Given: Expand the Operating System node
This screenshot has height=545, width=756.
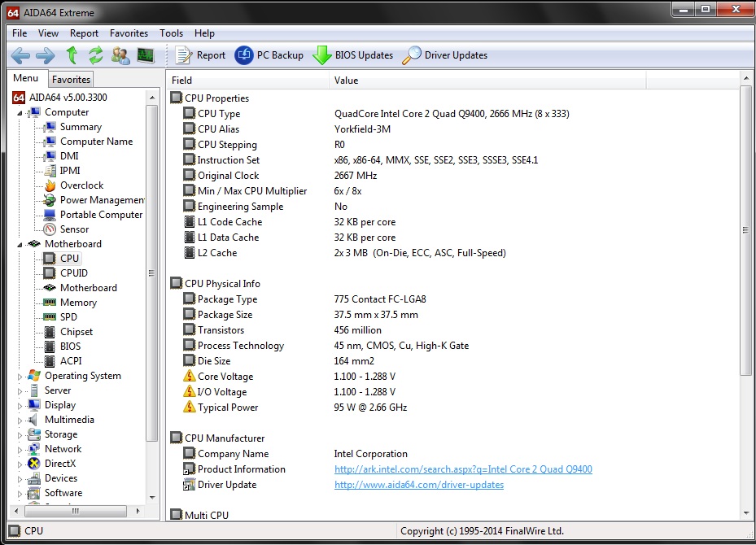Looking at the screenshot, I should [x=20, y=377].
